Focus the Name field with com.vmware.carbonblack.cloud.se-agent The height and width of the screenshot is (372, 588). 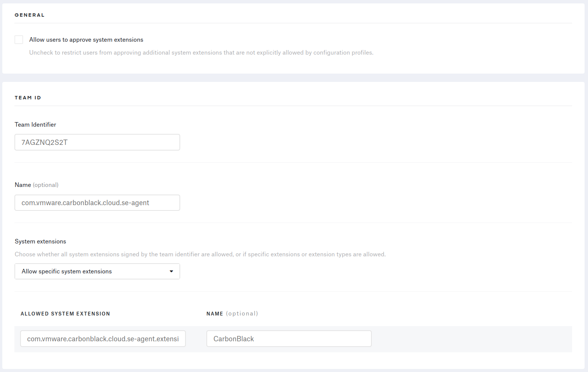point(97,203)
